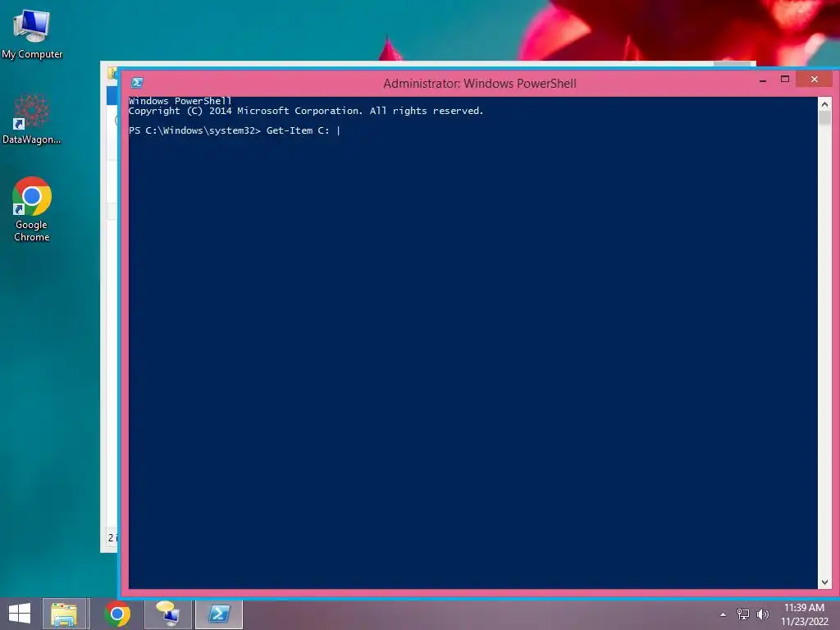Maximize the PowerShell window
Screen dimensions: 840x630
tap(785, 80)
